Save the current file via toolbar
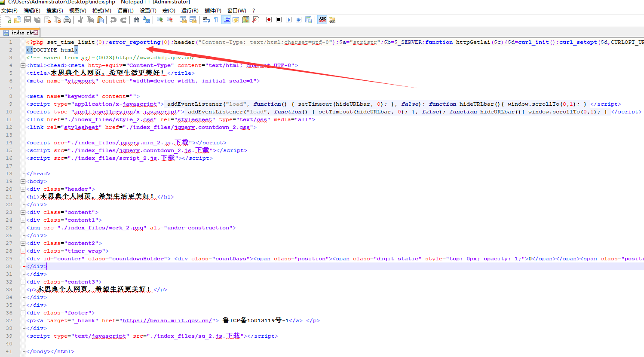Viewport: 644px width, 357px height. pyautogui.click(x=28, y=20)
